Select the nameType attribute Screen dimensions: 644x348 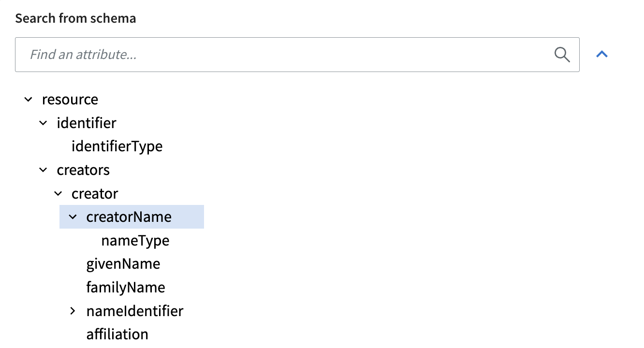[135, 241]
